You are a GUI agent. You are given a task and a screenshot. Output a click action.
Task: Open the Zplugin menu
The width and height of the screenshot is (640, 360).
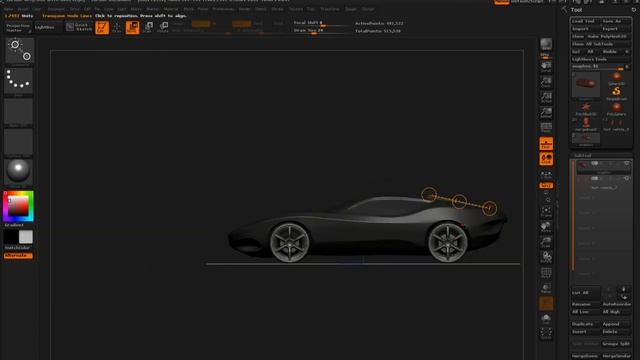(351, 9)
